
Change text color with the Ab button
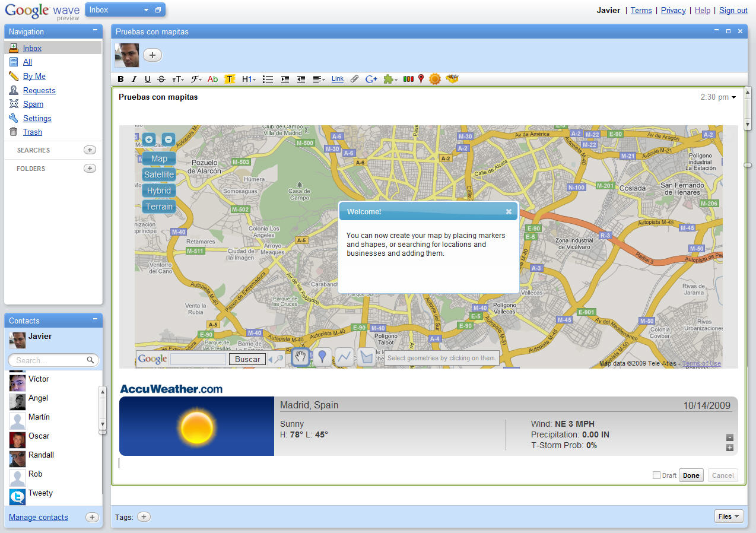(x=212, y=79)
